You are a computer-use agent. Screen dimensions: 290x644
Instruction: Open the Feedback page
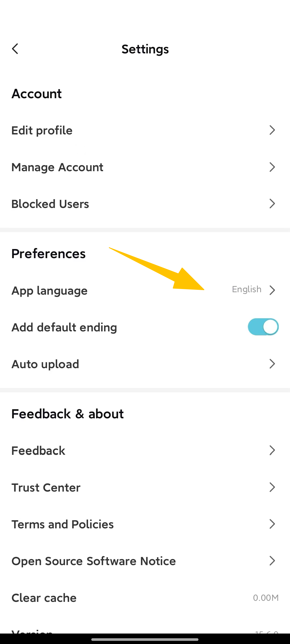[x=38, y=451]
